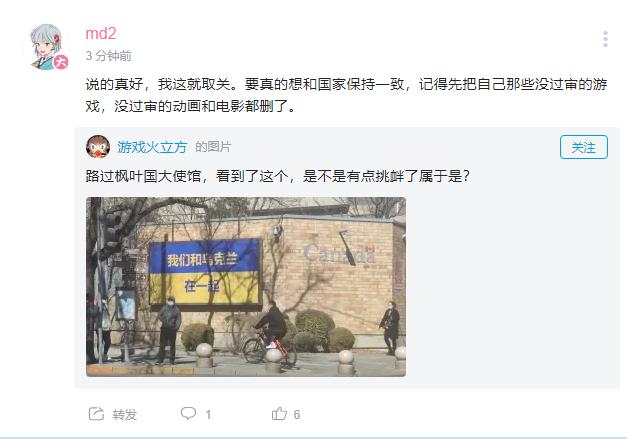Image resolution: width=627 pixels, height=439 pixels.
Task: Click md2's post text 说的真好
Action: [x=346, y=95]
